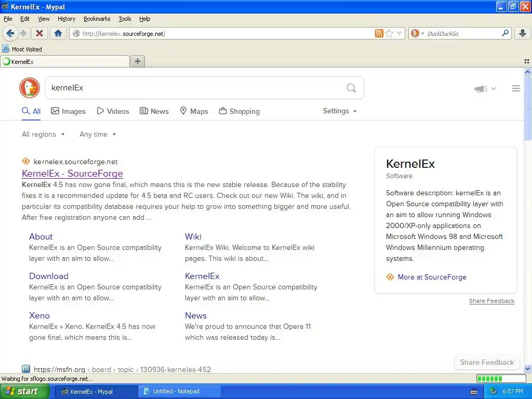Open the Bookmarks menu
532x399 pixels.
click(x=97, y=19)
